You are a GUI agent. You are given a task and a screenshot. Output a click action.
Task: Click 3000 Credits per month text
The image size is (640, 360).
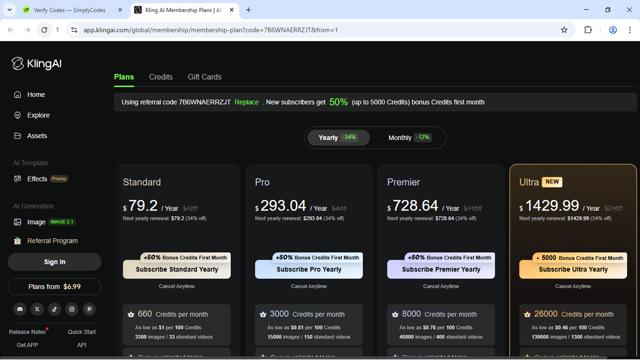click(307, 314)
